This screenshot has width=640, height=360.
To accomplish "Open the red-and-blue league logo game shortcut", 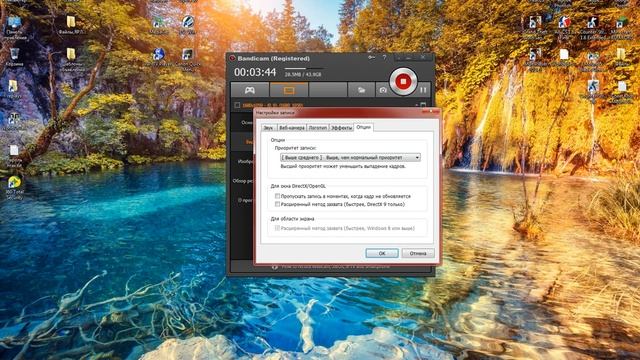I will (x=564, y=27).
